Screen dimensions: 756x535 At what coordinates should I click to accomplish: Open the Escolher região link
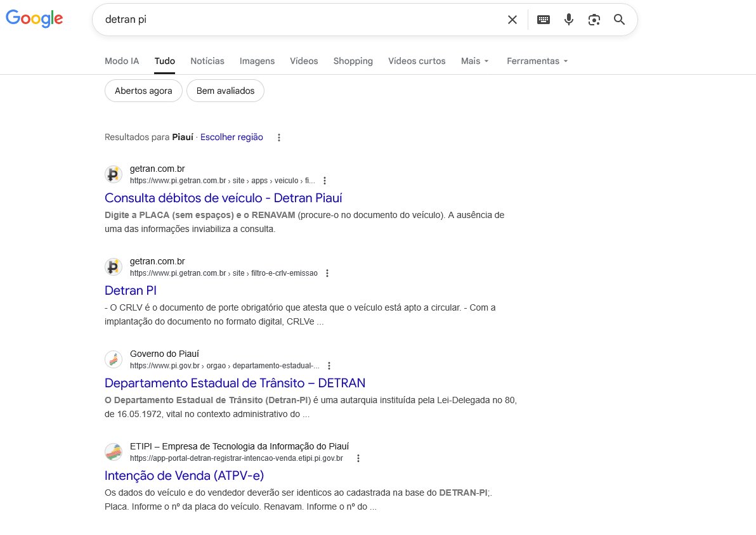(231, 137)
